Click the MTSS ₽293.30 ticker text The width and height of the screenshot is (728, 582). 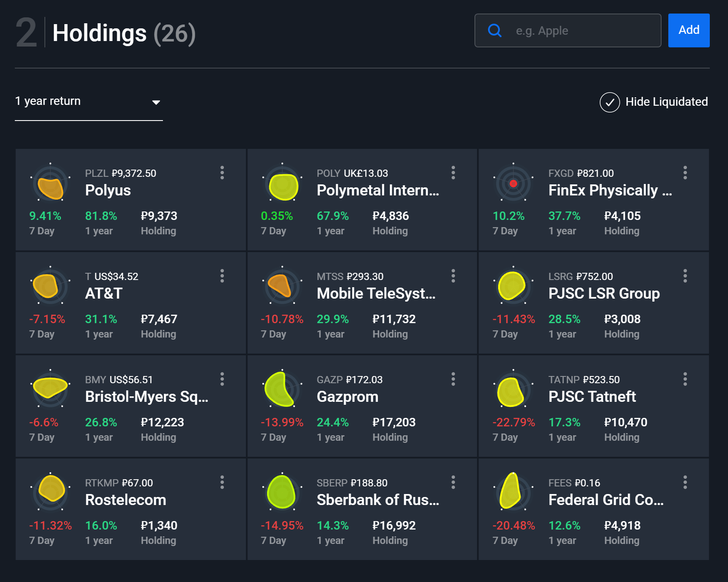click(350, 277)
